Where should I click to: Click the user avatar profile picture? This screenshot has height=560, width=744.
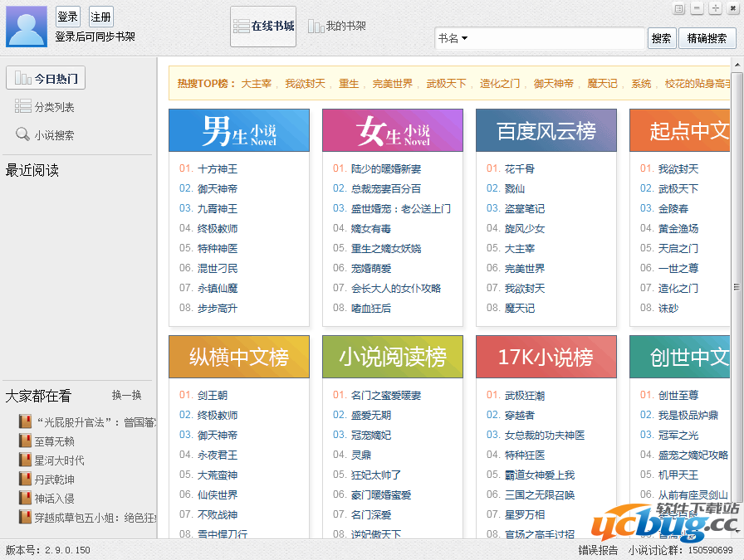click(x=27, y=27)
